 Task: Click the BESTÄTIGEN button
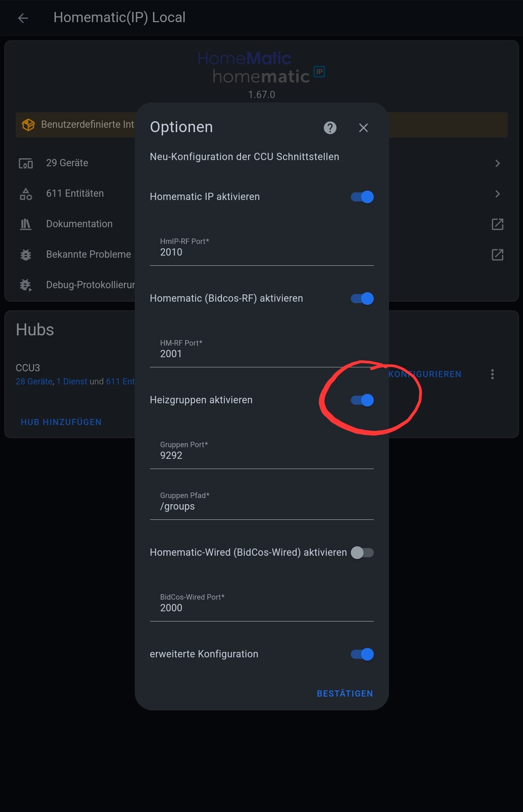(x=345, y=694)
